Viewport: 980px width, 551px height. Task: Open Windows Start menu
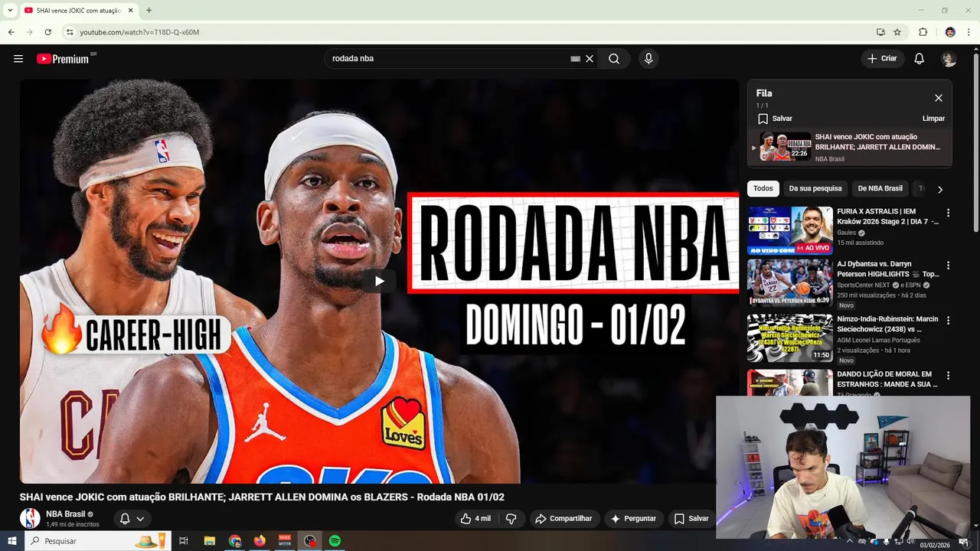click(x=12, y=541)
